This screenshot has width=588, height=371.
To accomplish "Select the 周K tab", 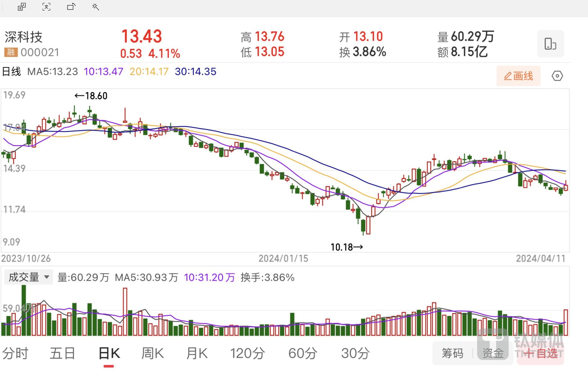I will point(152,353).
